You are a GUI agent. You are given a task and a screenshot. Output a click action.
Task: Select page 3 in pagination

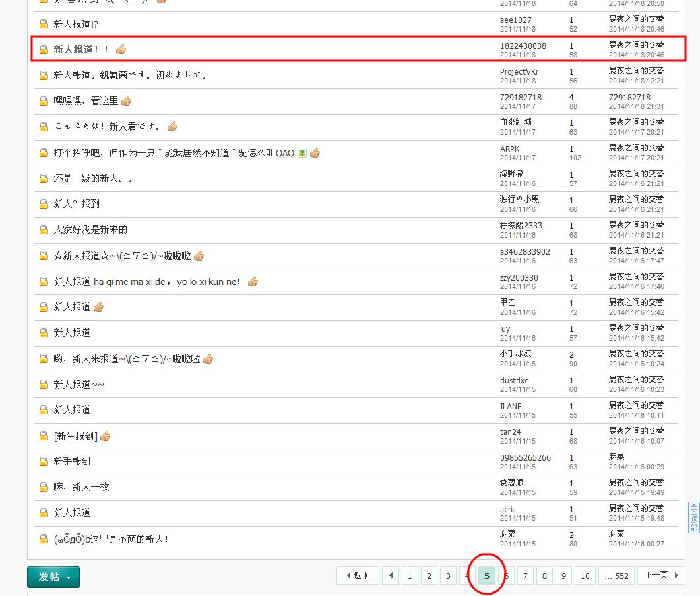448,576
